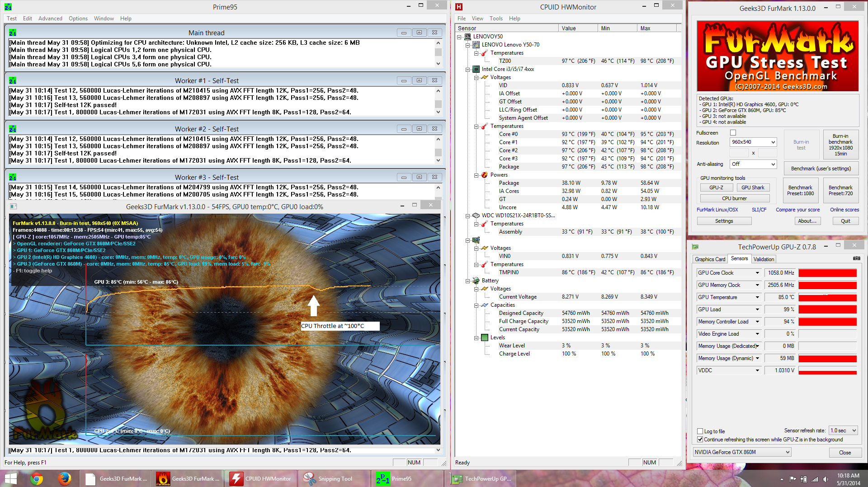Open Snipping Tool from the taskbar
This screenshot has height=487, width=868.
click(329, 479)
